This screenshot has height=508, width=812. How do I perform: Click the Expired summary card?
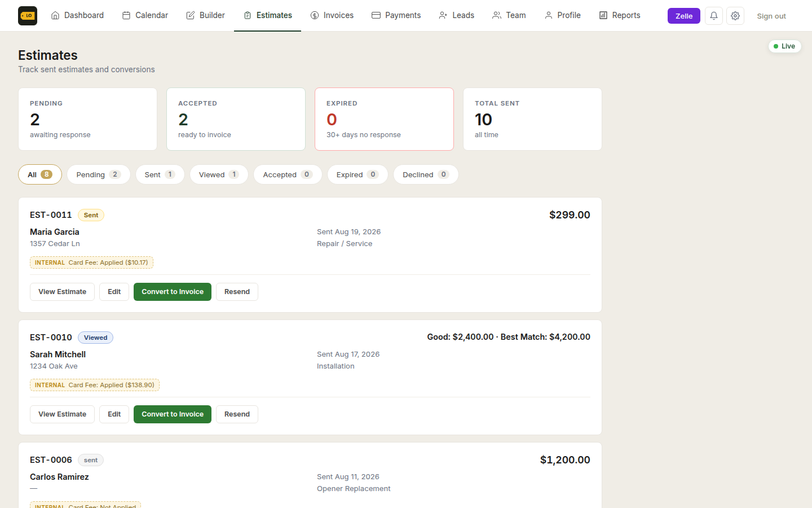(x=384, y=119)
